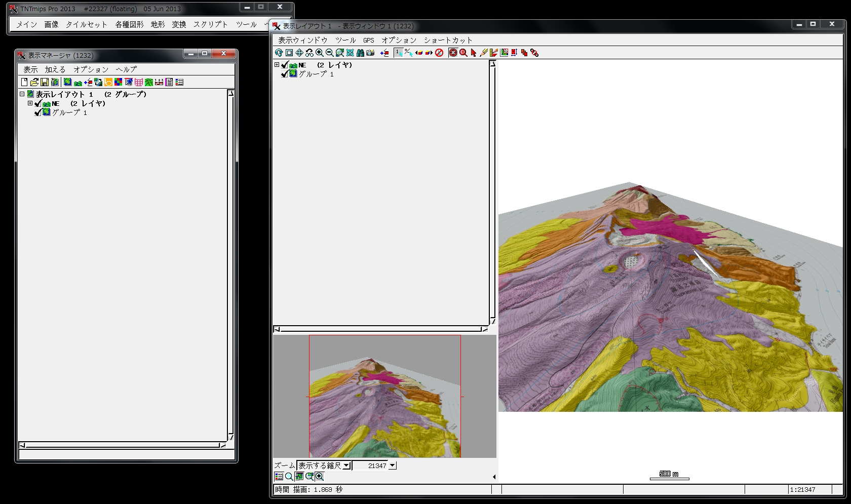Toggle NE checkmark in display window sidebar
851x504 pixels.
(x=285, y=65)
